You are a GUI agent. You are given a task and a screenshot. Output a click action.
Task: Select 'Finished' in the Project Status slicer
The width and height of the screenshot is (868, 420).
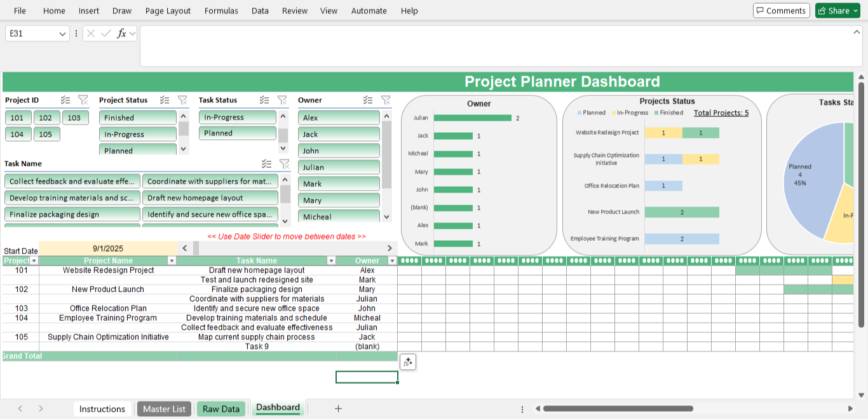pos(137,117)
